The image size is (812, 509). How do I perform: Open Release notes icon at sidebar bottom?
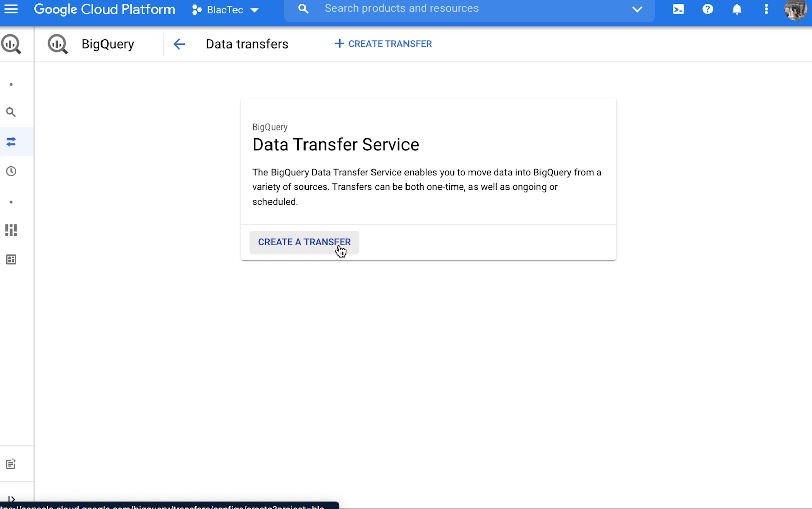pos(11,464)
